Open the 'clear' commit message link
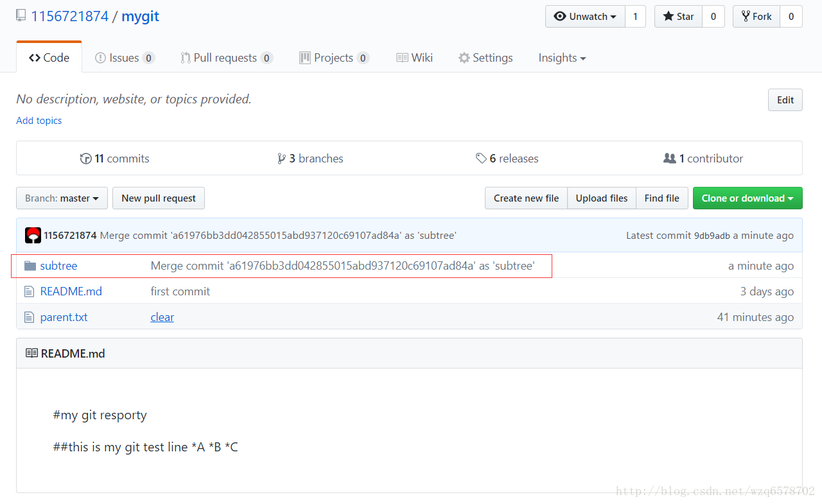This screenshot has height=504, width=822. 162,317
